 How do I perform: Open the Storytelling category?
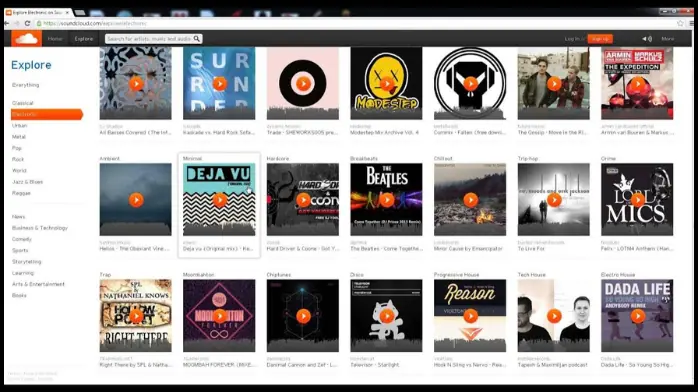click(x=26, y=262)
